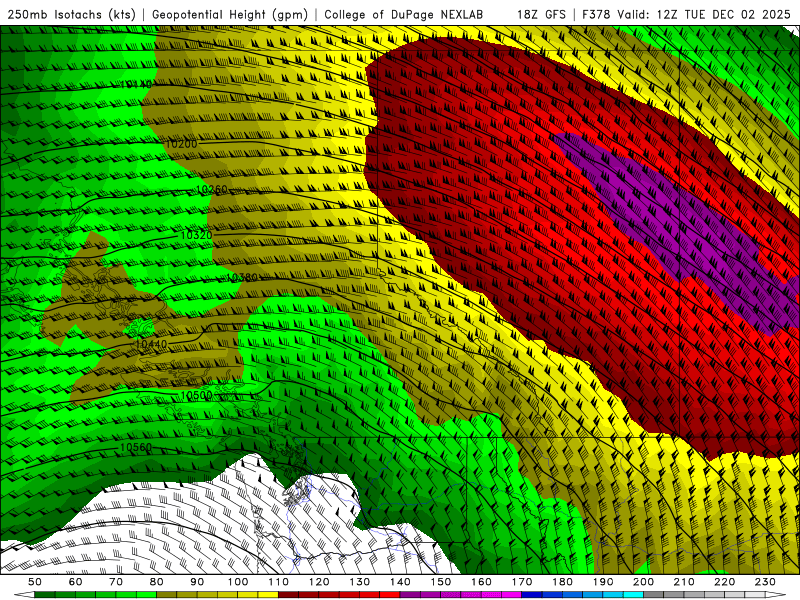The image size is (800, 600).
Task: Pick the 100 scale label
Action: [238, 582]
